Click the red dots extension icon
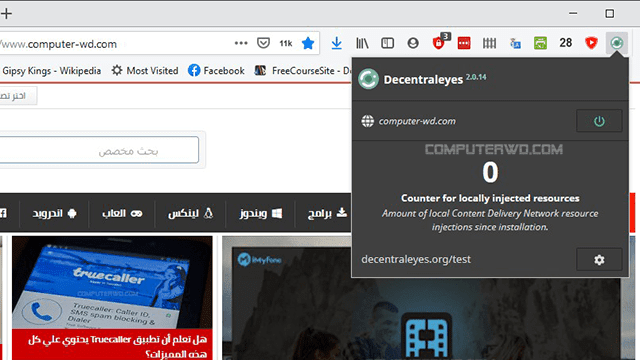 click(x=464, y=43)
